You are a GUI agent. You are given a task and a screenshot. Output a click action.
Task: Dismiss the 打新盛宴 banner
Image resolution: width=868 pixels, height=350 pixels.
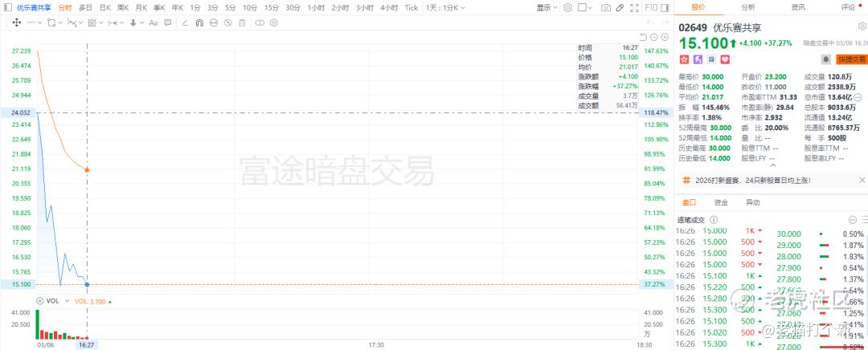[x=862, y=181]
